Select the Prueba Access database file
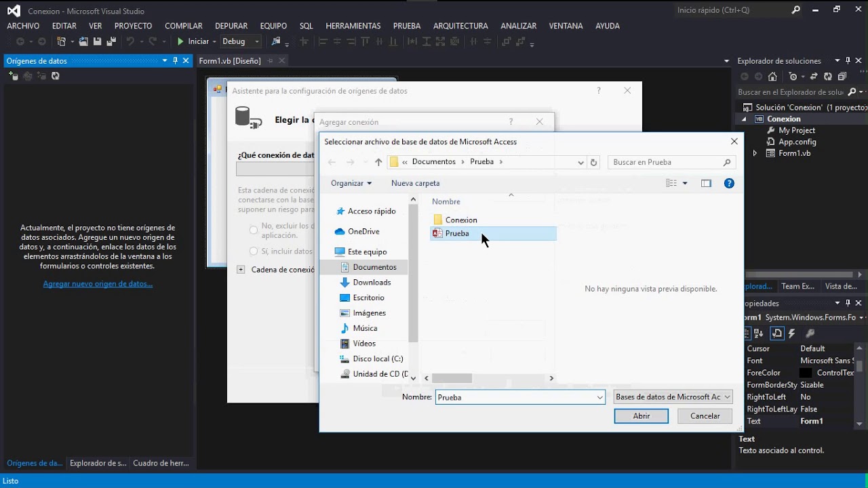Screen dimensions: 868x488 point(493,233)
